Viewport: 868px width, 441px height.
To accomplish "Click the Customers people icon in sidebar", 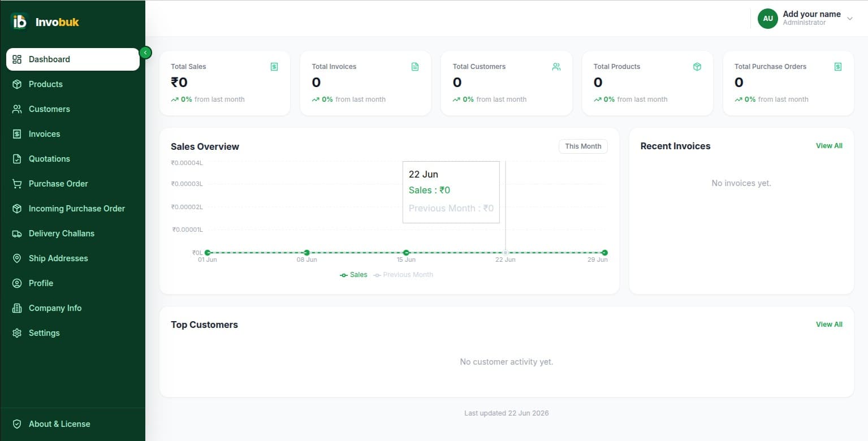I will pyautogui.click(x=17, y=109).
